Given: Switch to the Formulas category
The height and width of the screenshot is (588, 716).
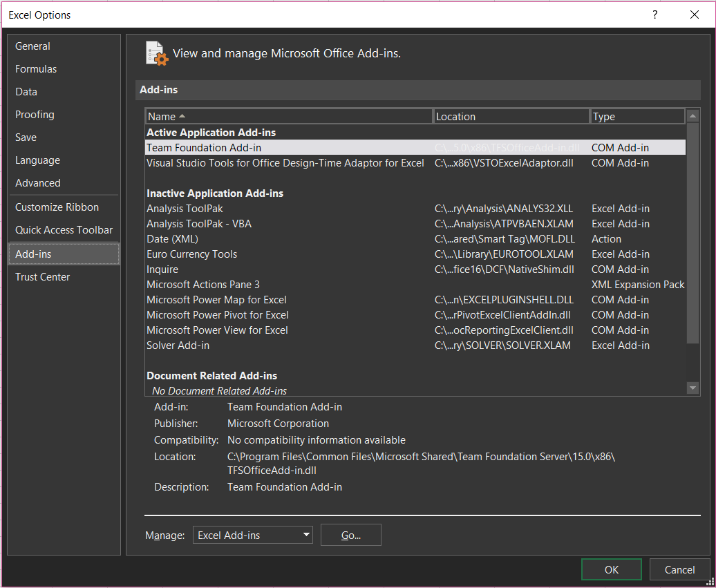Looking at the screenshot, I should tap(36, 69).
